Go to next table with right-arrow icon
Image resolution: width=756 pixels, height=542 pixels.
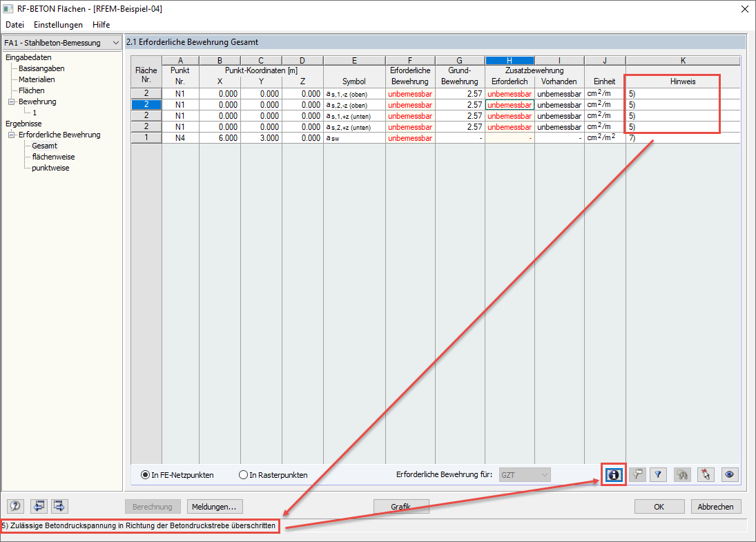click(x=59, y=506)
